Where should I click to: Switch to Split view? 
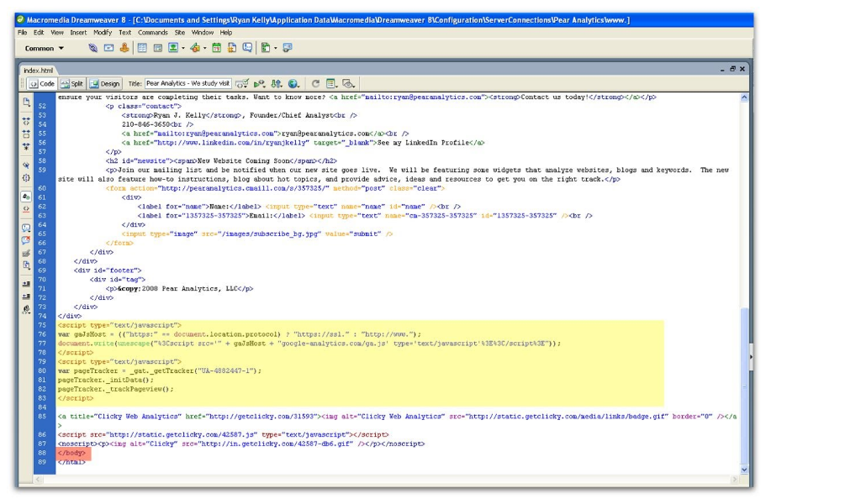click(72, 84)
